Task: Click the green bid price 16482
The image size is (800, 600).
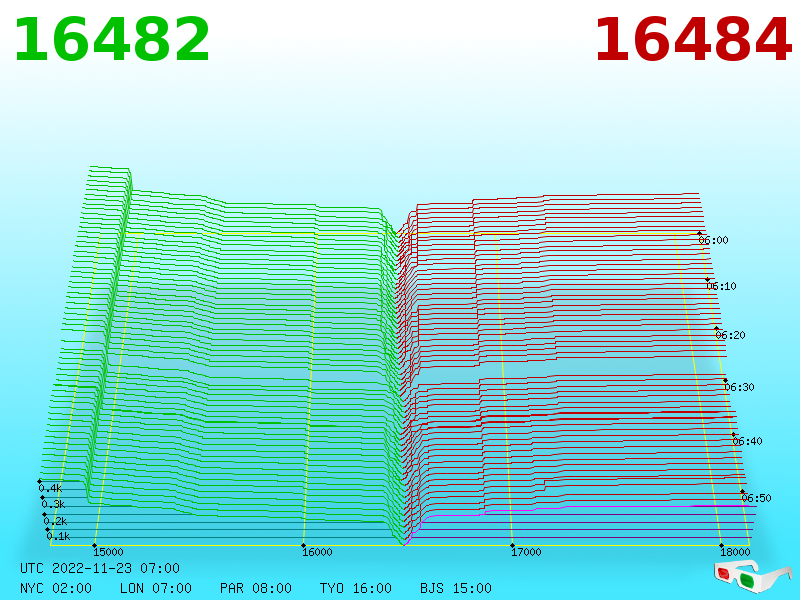Action: click(112, 40)
